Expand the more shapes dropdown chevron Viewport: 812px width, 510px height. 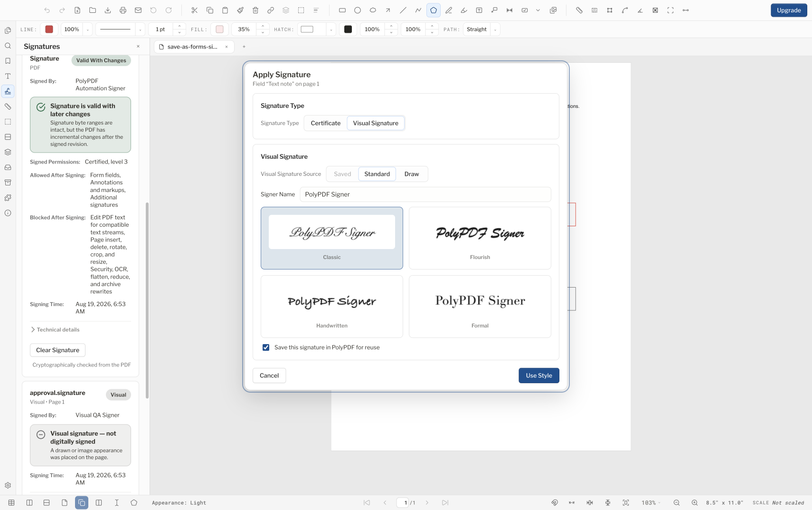[x=538, y=10]
